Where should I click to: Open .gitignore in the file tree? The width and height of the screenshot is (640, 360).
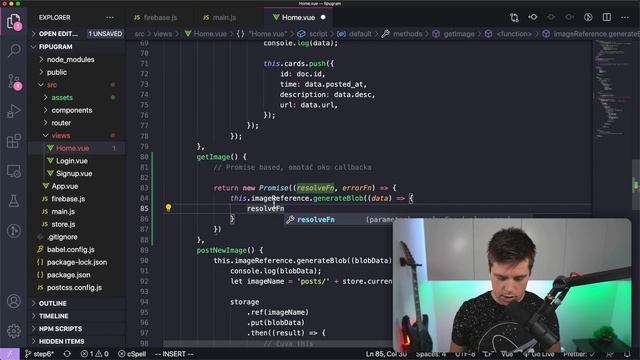62,237
